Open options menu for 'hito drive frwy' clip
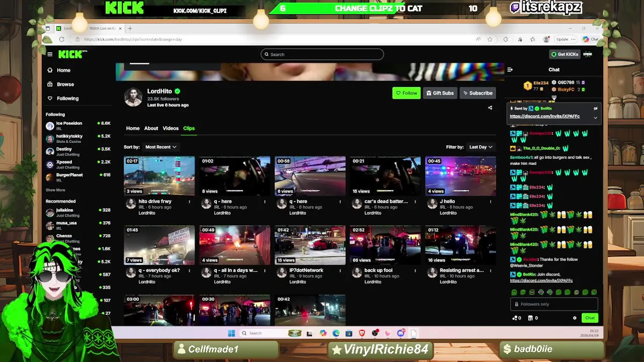This screenshot has height=362, width=644. click(x=190, y=202)
